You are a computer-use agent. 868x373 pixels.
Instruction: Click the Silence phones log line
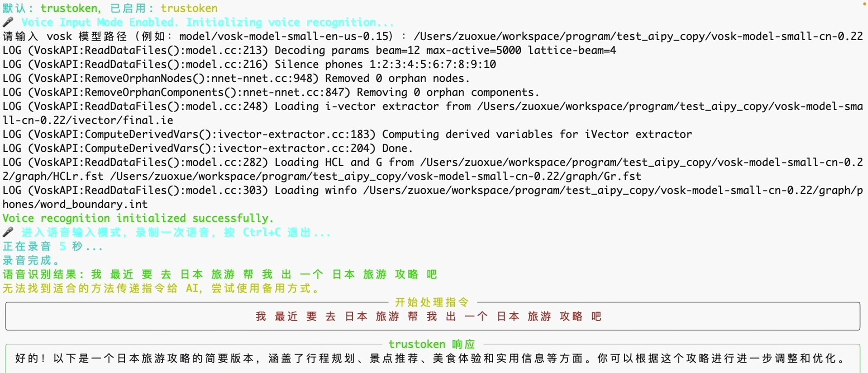coord(249,64)
